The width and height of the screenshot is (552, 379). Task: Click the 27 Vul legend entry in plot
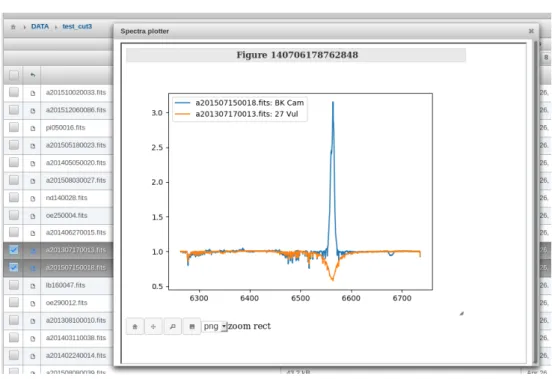(237, 114)
